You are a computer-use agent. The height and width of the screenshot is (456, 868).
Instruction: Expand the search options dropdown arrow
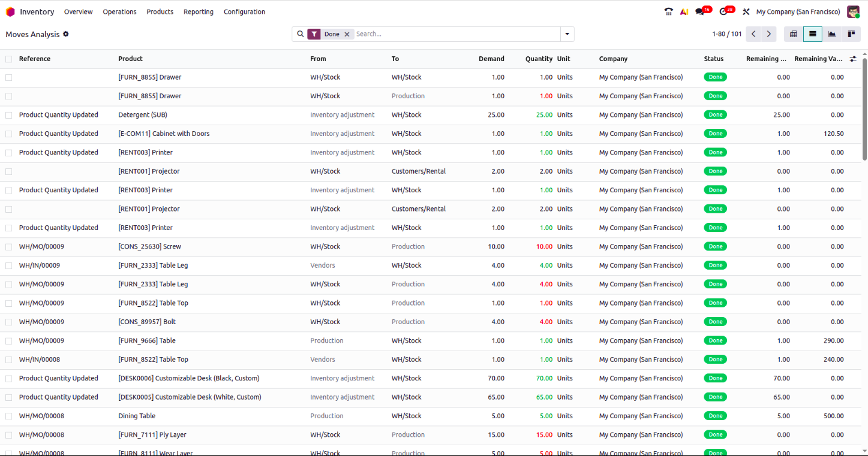pos(567,34)
